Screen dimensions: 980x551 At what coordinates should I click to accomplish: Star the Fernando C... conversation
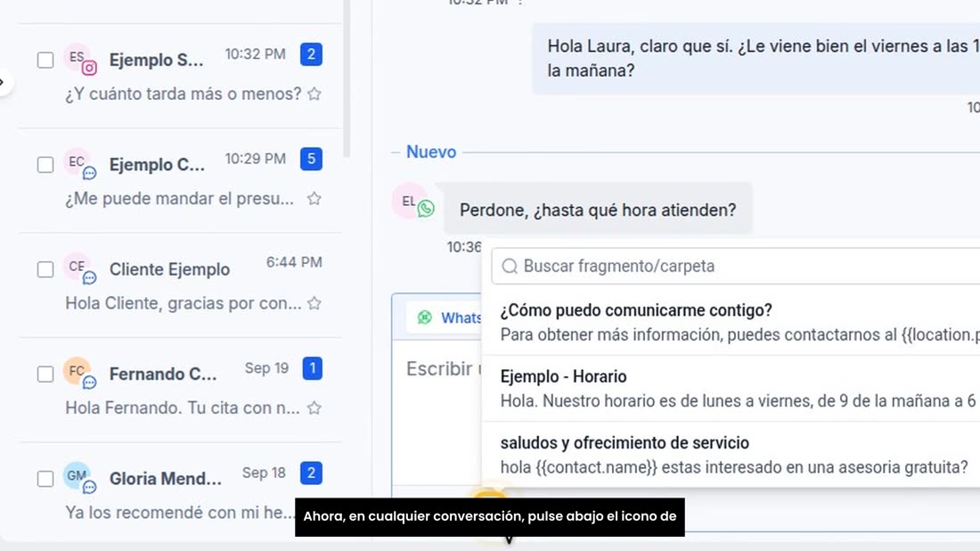314,407
